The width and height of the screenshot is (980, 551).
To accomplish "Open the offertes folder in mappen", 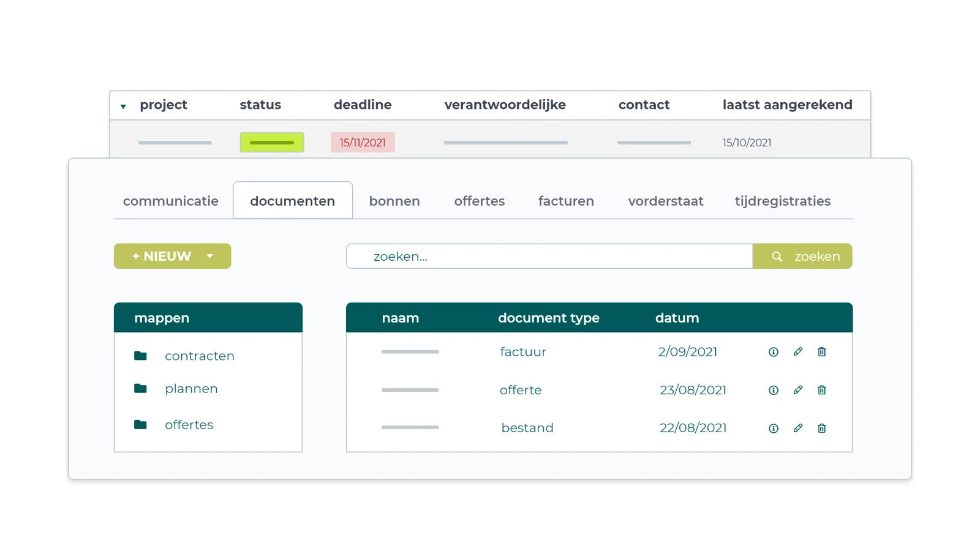I will (x=189, y=425).
